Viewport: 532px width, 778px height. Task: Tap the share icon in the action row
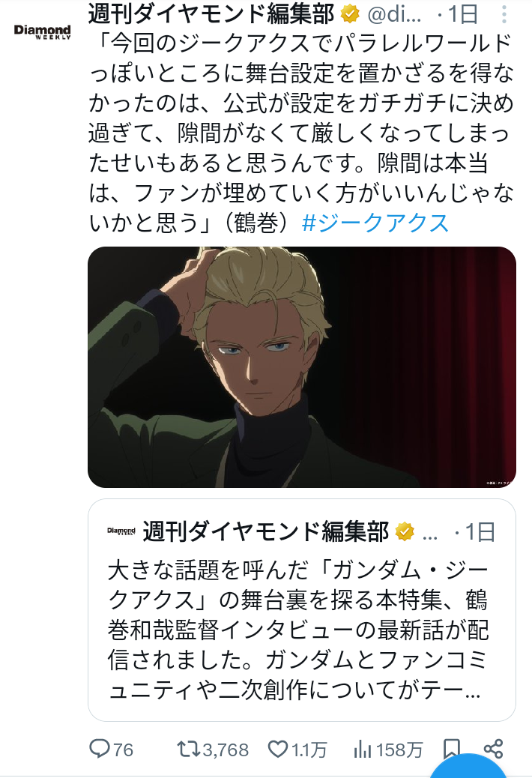(493, 749)
